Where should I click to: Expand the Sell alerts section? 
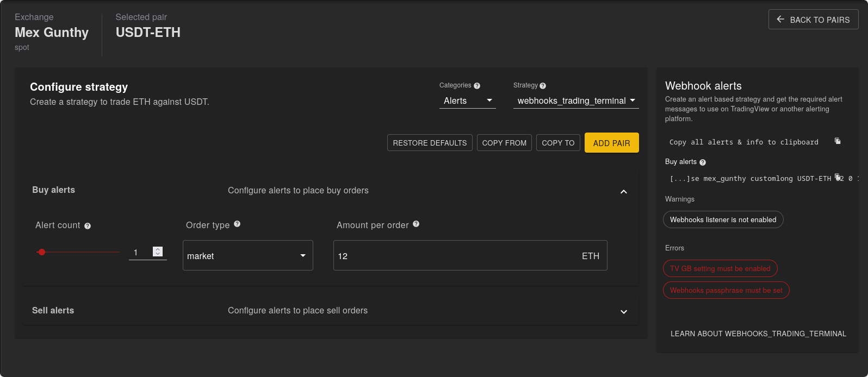[x=624, y=312]
